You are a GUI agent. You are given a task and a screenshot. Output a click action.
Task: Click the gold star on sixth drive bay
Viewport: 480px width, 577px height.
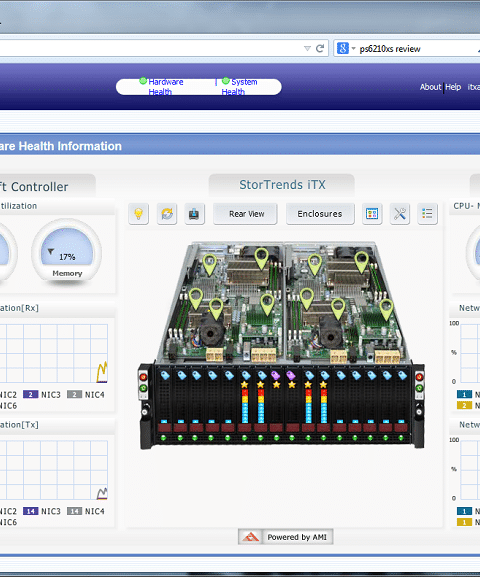click(244, 385)
